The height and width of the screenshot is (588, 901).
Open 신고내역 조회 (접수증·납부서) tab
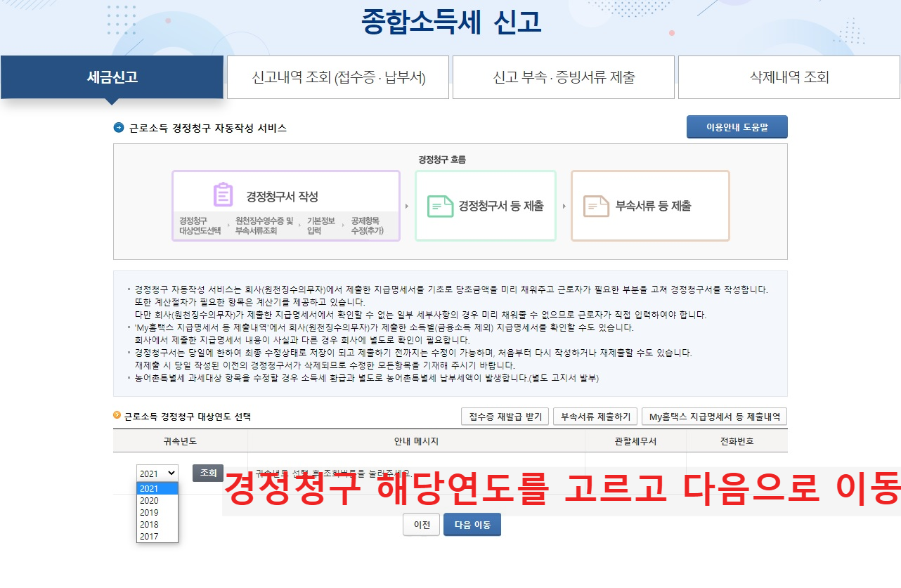pos(338,77)
